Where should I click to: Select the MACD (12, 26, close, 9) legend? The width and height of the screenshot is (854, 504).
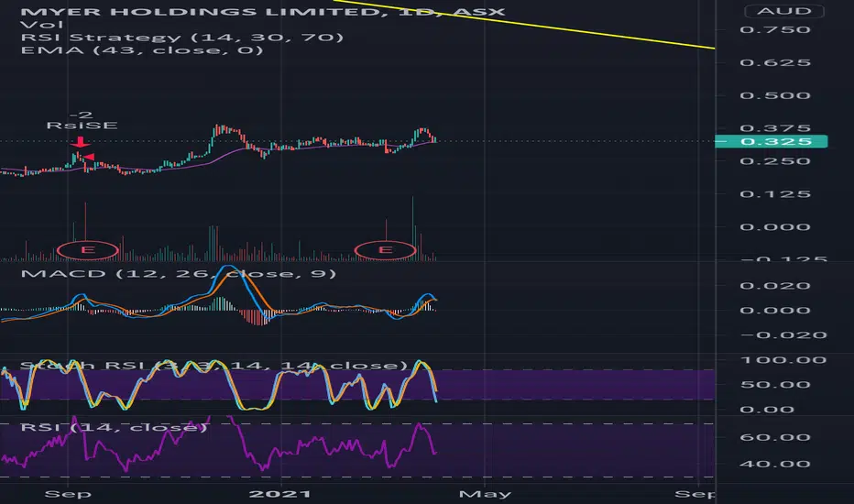click(178, 273)
